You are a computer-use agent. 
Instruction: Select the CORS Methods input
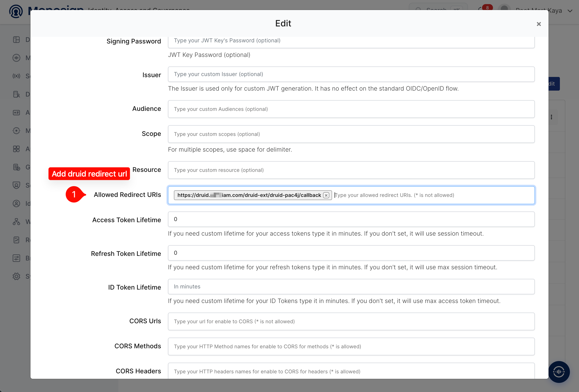pos(351,346)
